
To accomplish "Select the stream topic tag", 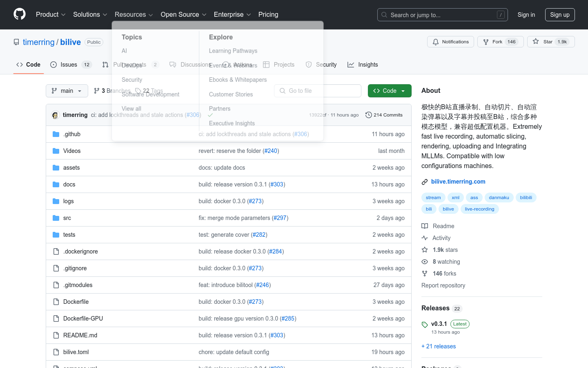I will (433, 197).
